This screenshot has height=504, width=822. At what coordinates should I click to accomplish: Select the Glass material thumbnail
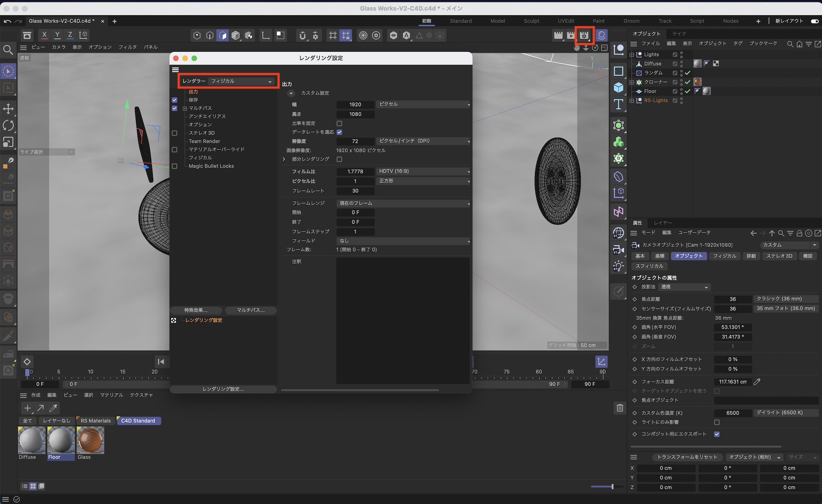pyautogui.click(x=90, y=440)
